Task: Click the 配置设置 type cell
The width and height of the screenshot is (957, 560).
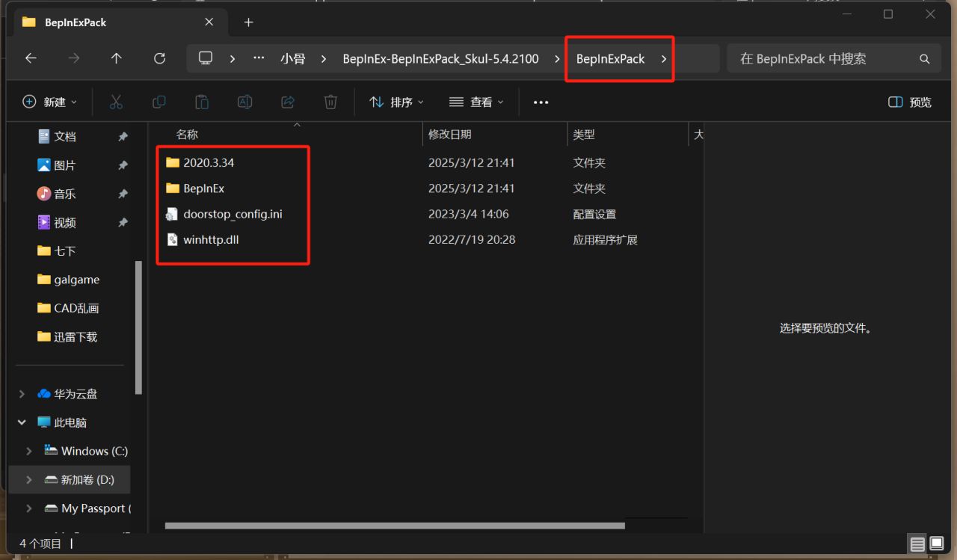Action: click(x=594, y=214)
